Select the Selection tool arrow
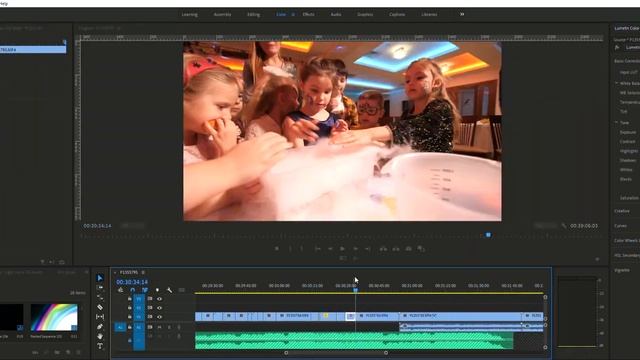 [100, 278]
